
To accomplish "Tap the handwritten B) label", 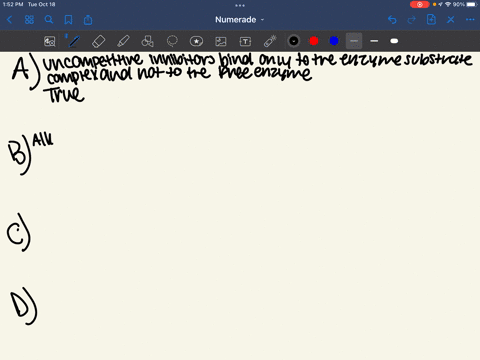I will click(20, 155).
